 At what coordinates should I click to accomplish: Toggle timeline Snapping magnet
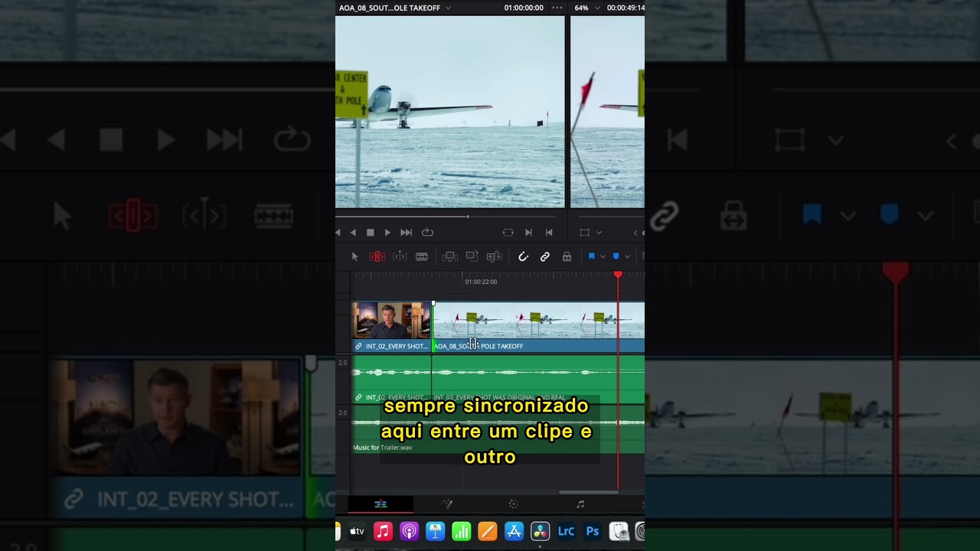[x=523, y=256]
